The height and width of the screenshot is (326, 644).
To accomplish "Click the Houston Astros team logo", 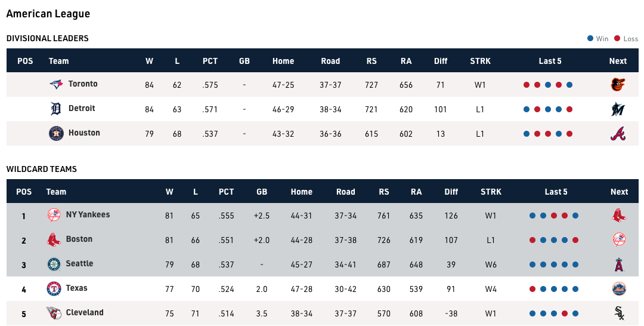I will click(56, 134).
